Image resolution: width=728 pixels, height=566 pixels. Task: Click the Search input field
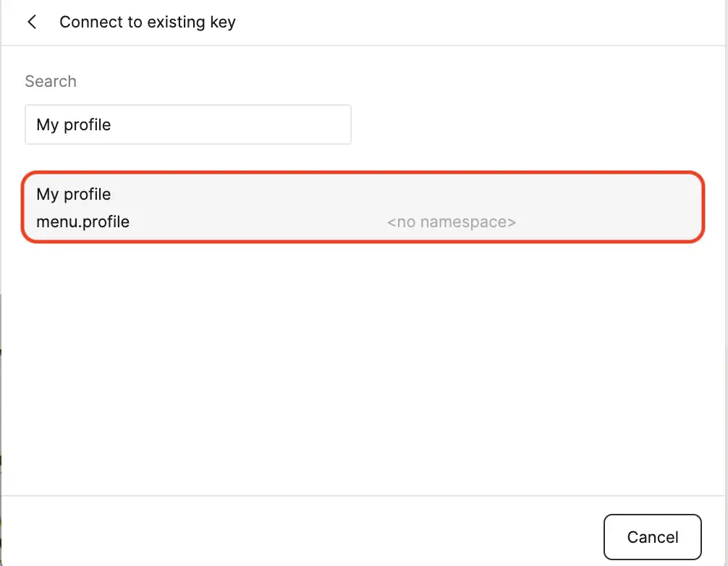187,124
